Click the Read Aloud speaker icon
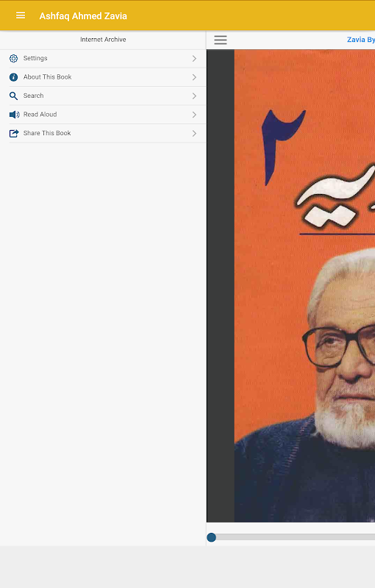The width and height of the screenshot is (375, 588). coord(14,115)
